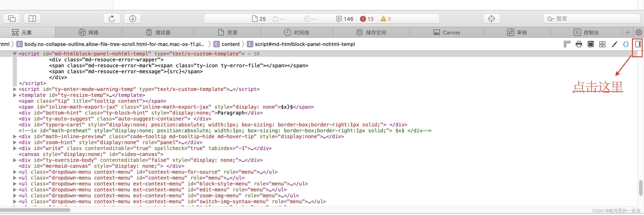Show the 3 warnings in console
The image size is (644, 215).
click(385, 19)
